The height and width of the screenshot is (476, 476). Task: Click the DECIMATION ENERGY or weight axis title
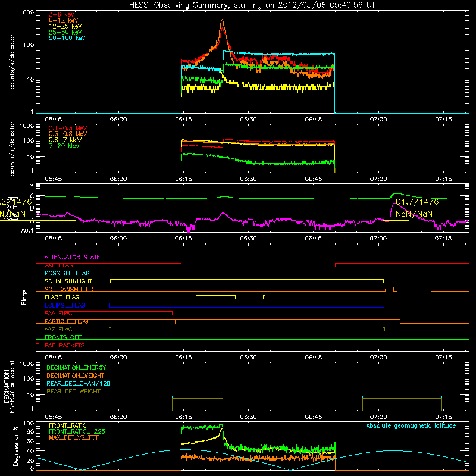[9, 386]
